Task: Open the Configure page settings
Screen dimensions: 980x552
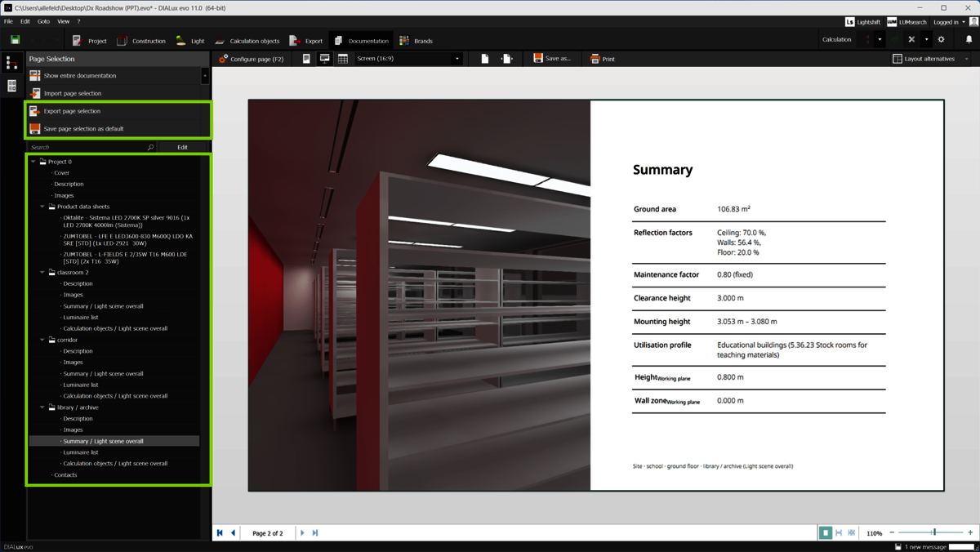Action: pyautogui.click(x=252, y=58)
